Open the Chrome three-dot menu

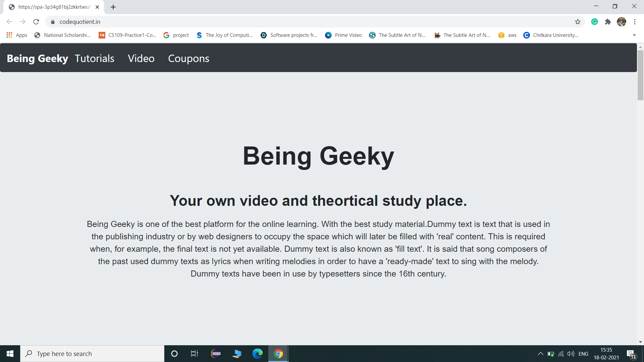tap(635, 22)
